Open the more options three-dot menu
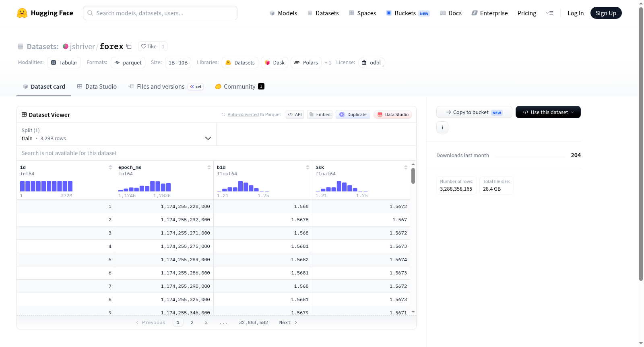The width and height of the screenshot is (644, 347). 442,127
